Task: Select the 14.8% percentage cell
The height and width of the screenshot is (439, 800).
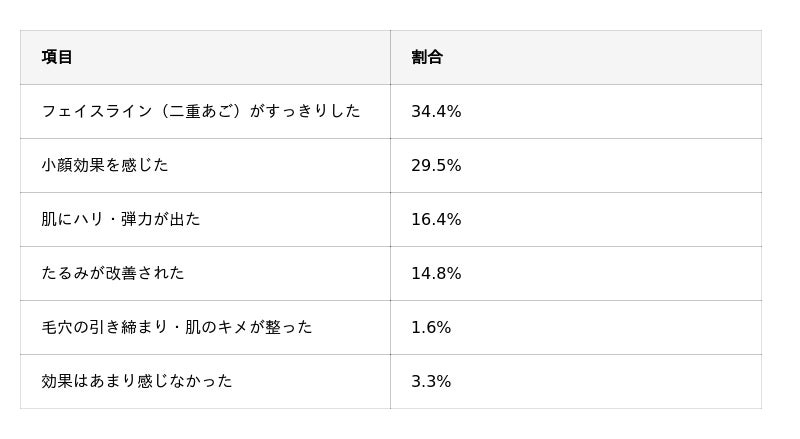Action: pos(436,273)
